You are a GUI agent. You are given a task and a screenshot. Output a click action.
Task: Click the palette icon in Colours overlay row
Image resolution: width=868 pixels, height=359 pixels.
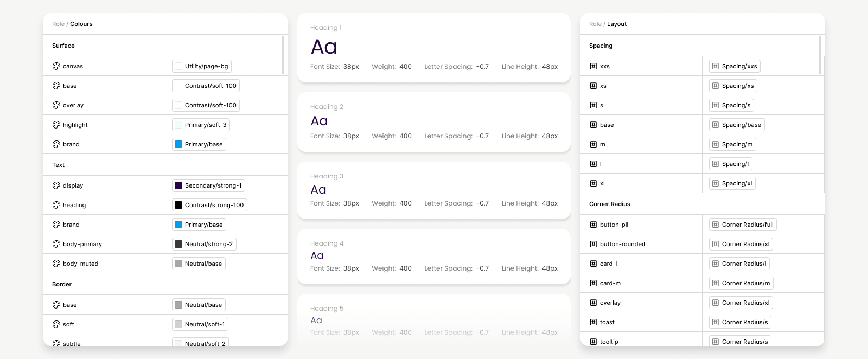click(56, 105)
